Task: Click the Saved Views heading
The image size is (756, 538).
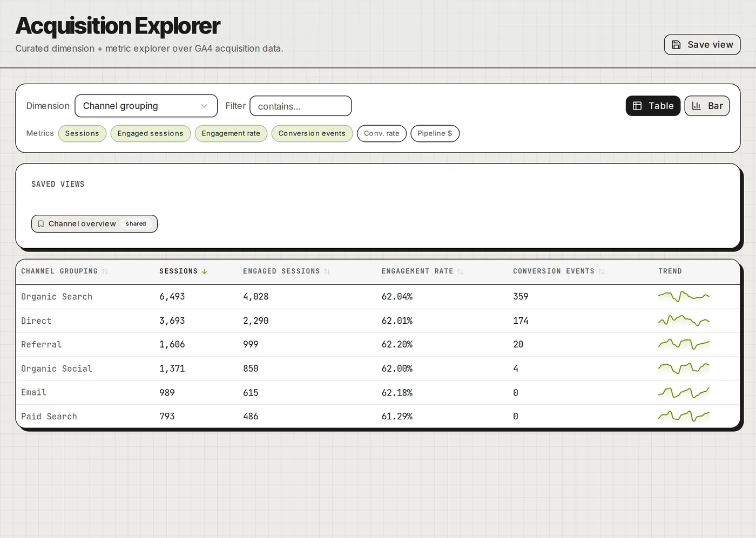Action: 58,184
